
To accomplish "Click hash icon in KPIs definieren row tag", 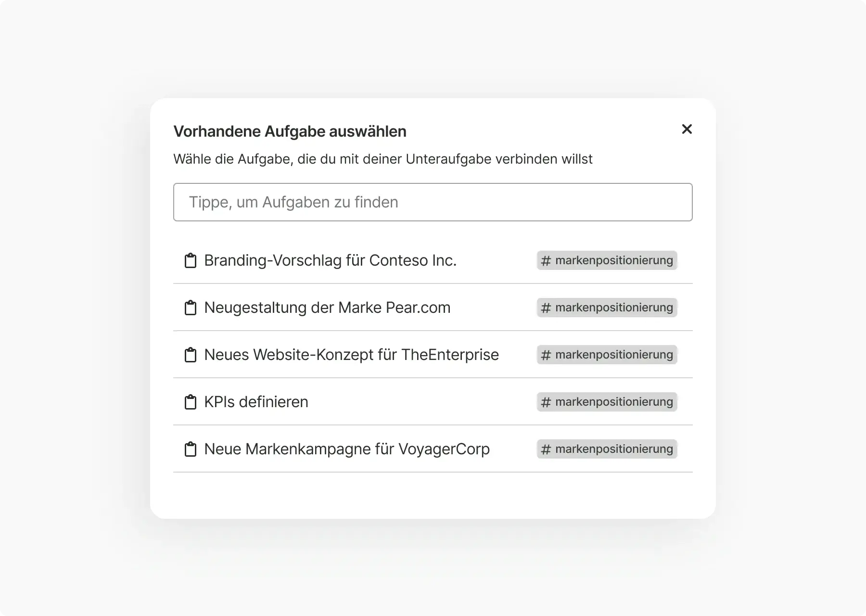I will pos(546,402).
